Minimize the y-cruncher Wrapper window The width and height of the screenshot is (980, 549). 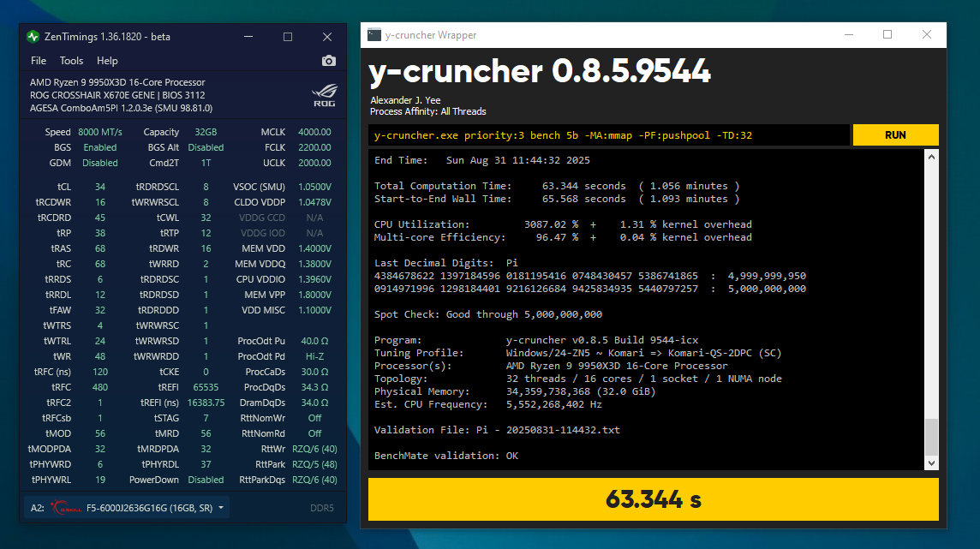849,35
